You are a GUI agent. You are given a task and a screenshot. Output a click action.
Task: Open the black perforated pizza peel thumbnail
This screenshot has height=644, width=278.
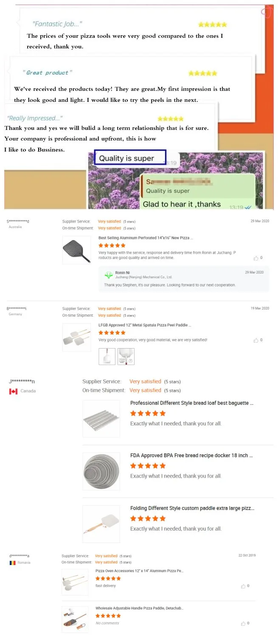[x=76, y=250]
